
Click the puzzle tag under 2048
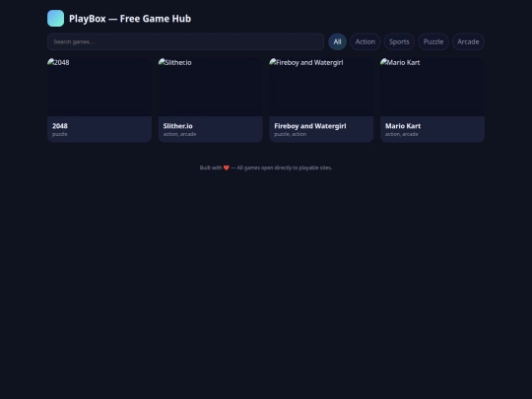point(60,134)
